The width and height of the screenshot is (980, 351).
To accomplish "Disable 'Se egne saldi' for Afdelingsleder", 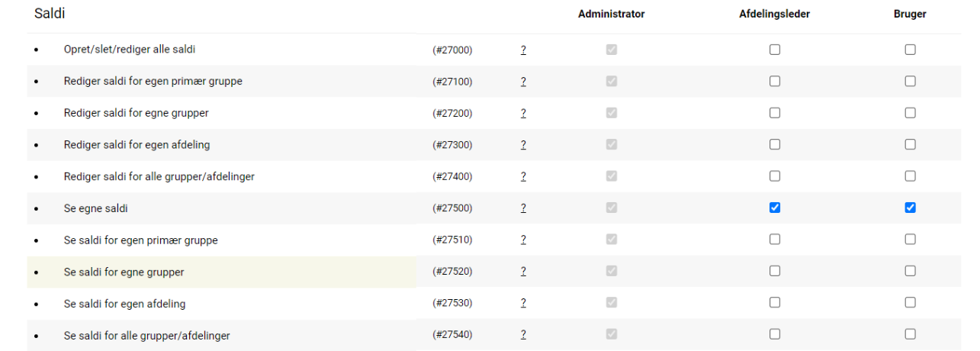I will pyautogui.click(x=775, y=208).
